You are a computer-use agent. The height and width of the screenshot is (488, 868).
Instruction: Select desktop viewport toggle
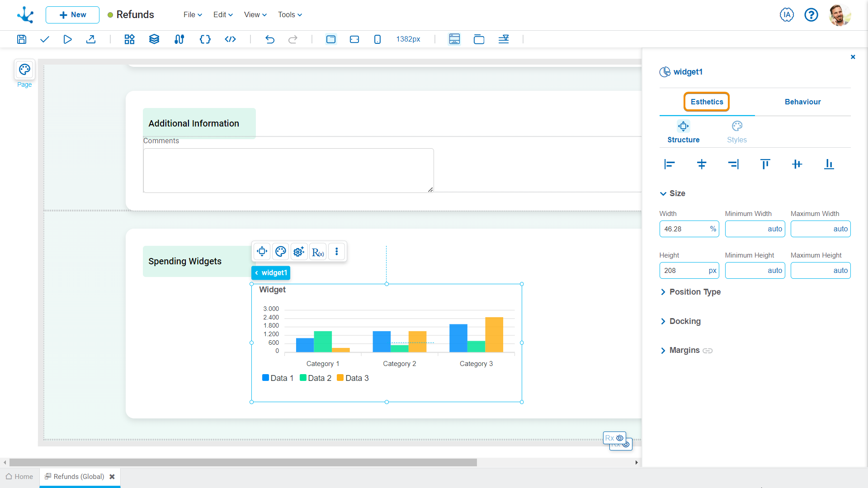coord(331,39)
